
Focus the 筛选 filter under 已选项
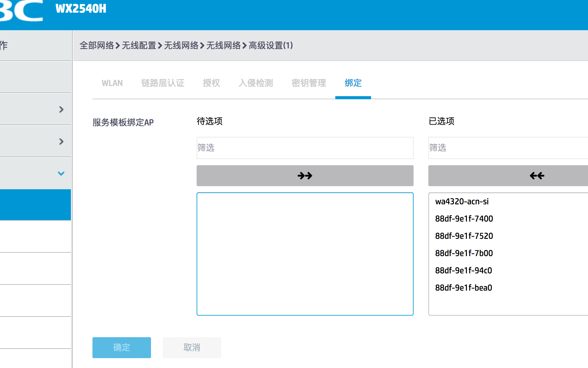pyautogui.click(x=508, y=148)
